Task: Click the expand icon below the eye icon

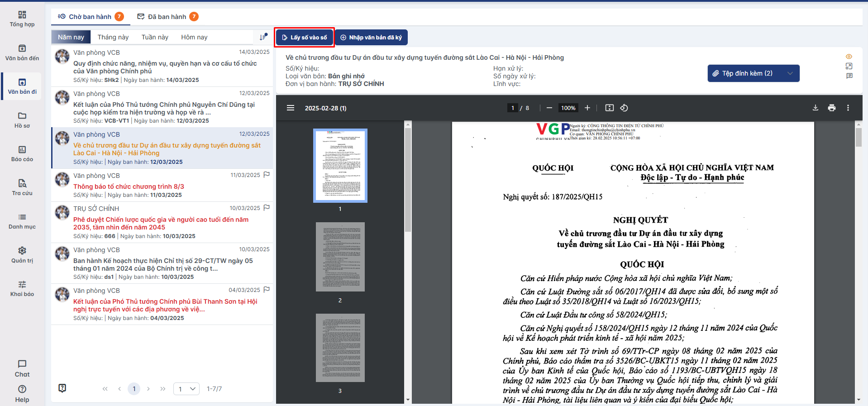Action: (849, 66)
